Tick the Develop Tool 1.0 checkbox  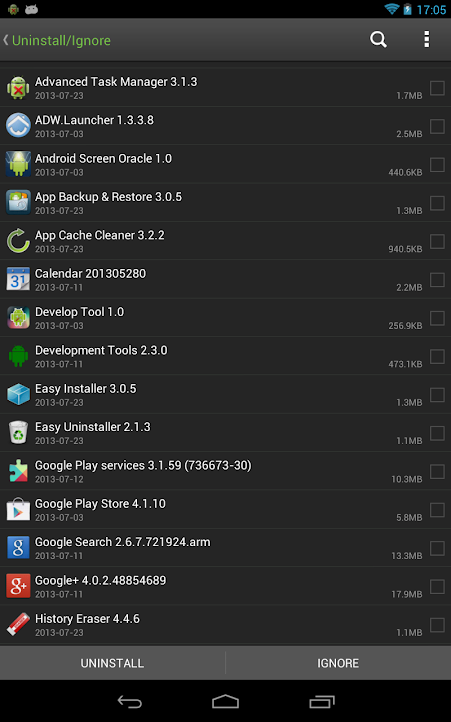pos(437,318)
